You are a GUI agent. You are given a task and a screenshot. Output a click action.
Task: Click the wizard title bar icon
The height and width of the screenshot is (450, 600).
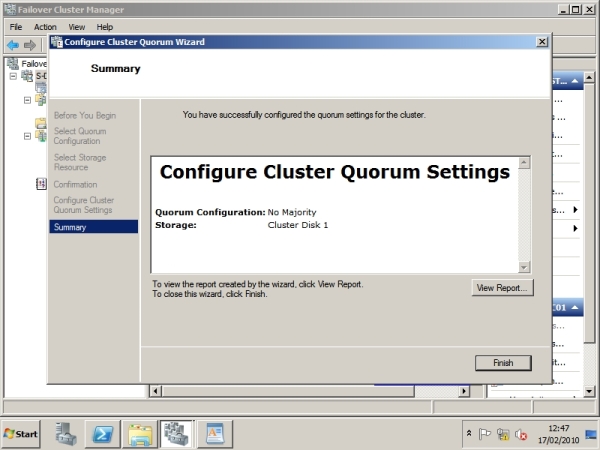pos(57,42)
